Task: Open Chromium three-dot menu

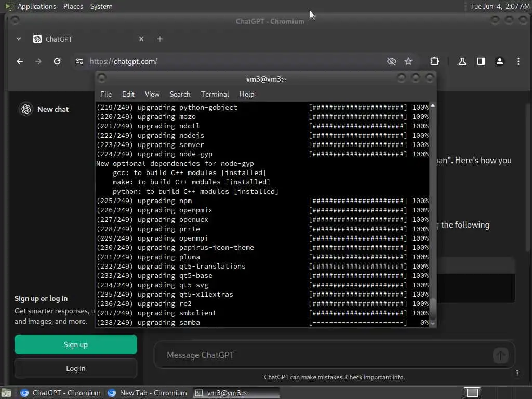Action: tap(518, 61)
